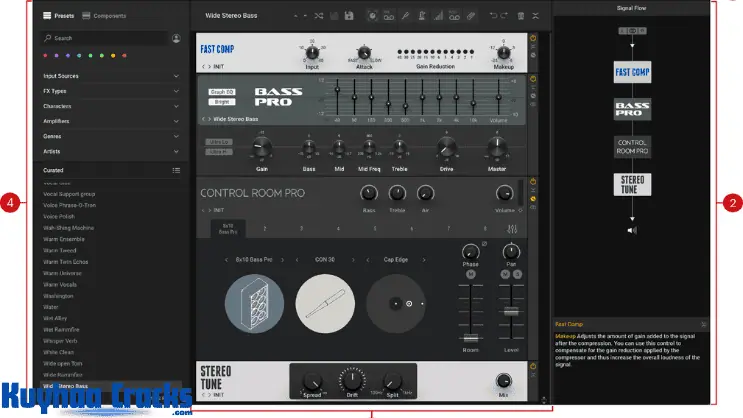This screenshot has width=743, height=418.
Task: Open the user account icon beside search
Action: (177, 38)
